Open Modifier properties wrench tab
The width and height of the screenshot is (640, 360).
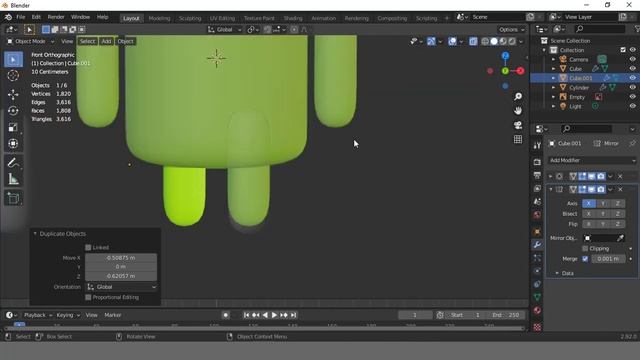(x=537, y=244)
